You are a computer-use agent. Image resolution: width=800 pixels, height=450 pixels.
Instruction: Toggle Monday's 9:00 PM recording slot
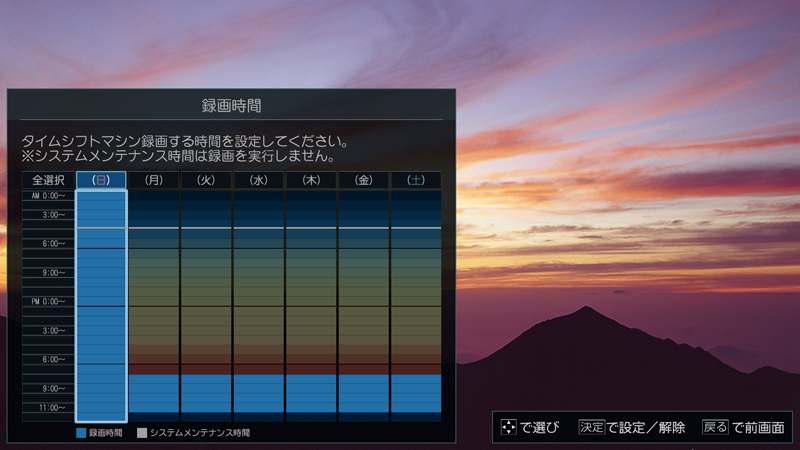tap(154, 389)
